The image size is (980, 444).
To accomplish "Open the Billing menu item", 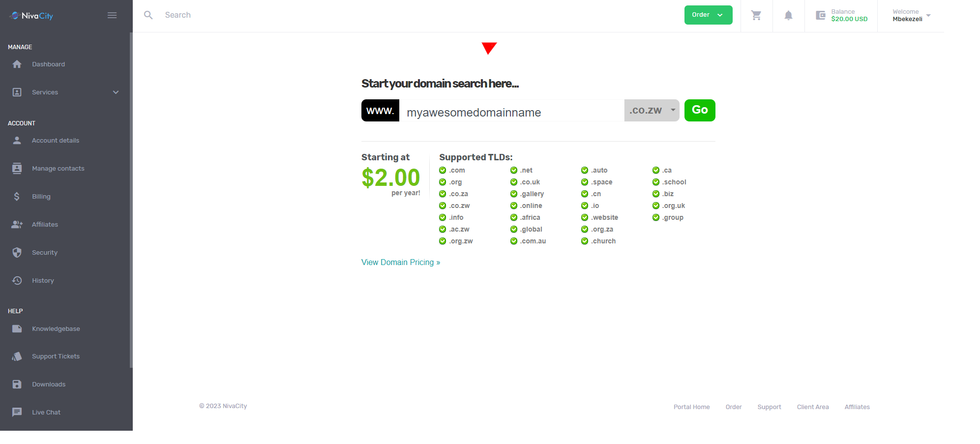I will pyautogui.click(x=41, y=197).
